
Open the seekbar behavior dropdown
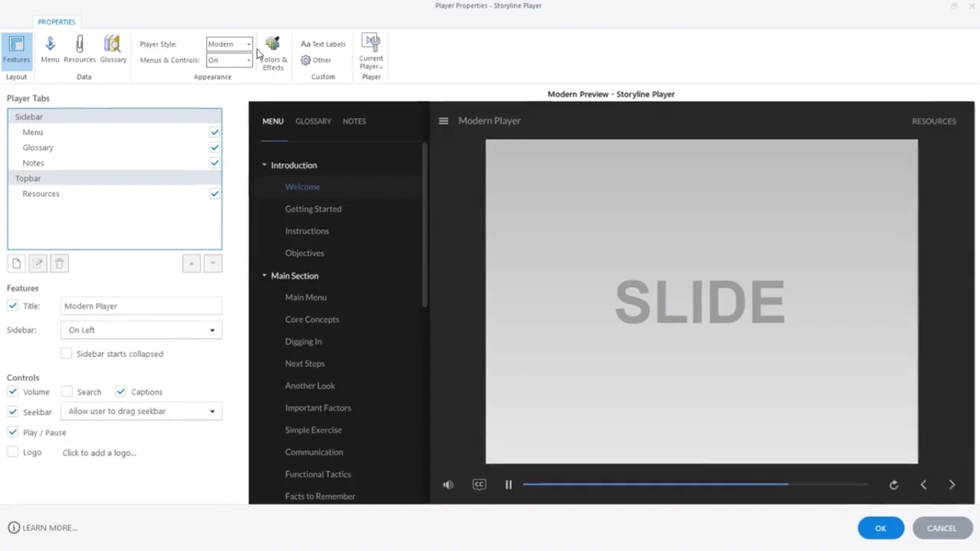point(141,412)
